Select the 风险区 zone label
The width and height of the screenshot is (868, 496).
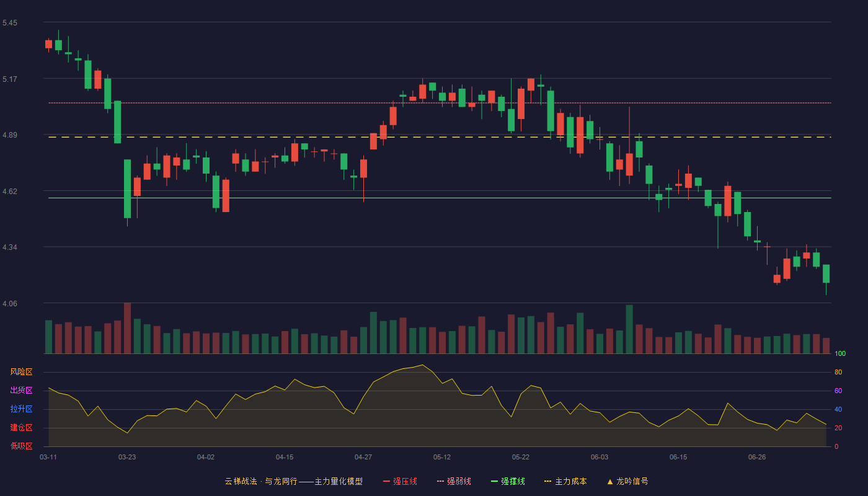21,372
